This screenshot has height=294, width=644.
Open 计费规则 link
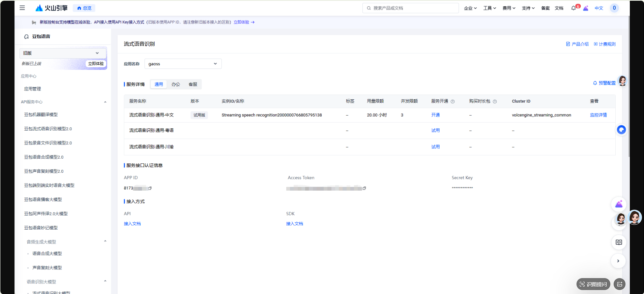[605, 44]
